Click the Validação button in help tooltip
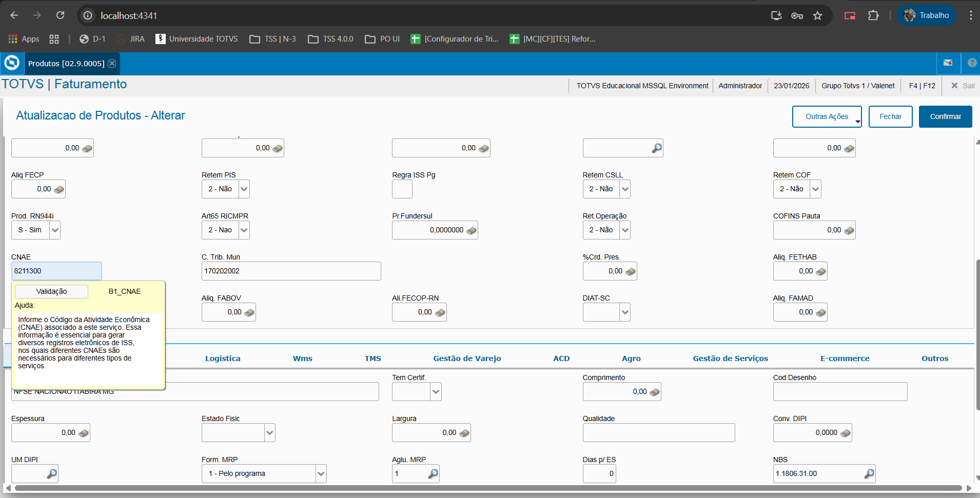This screenshot has height=498, width=980. 51,291
